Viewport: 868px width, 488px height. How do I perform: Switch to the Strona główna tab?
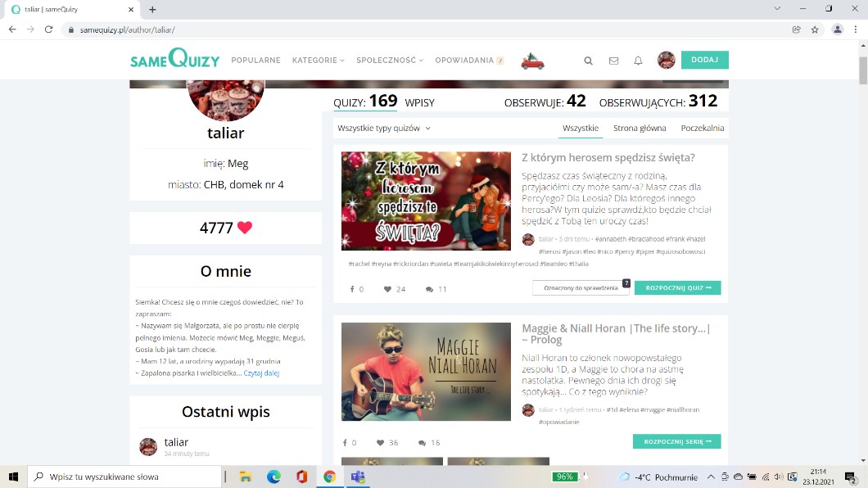(640, 129)
